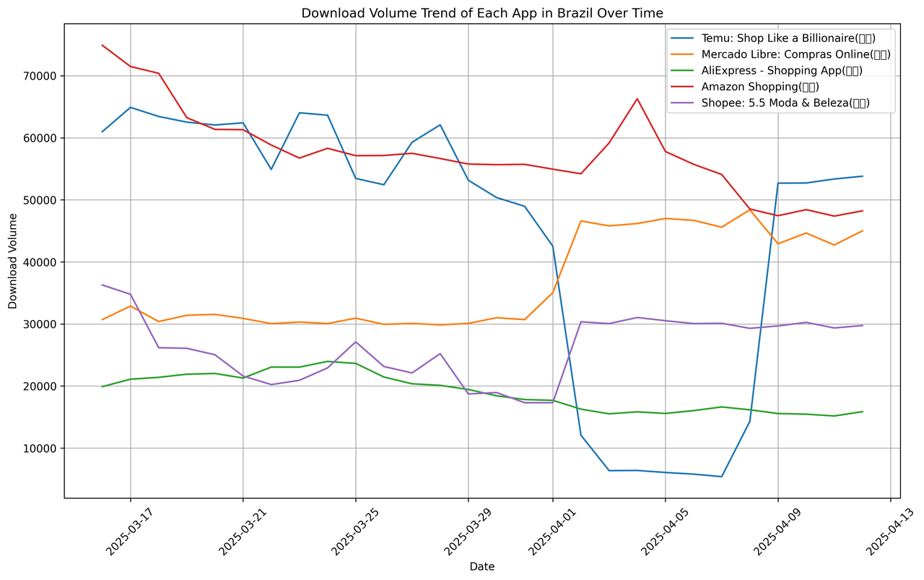Click the red Amazon line's early-April peak
Image resolution: width=924 pixels, height=580 pixels.
coord(637,99)
